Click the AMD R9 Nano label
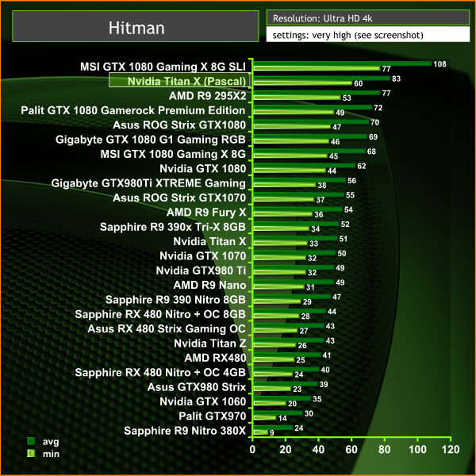 209,285
